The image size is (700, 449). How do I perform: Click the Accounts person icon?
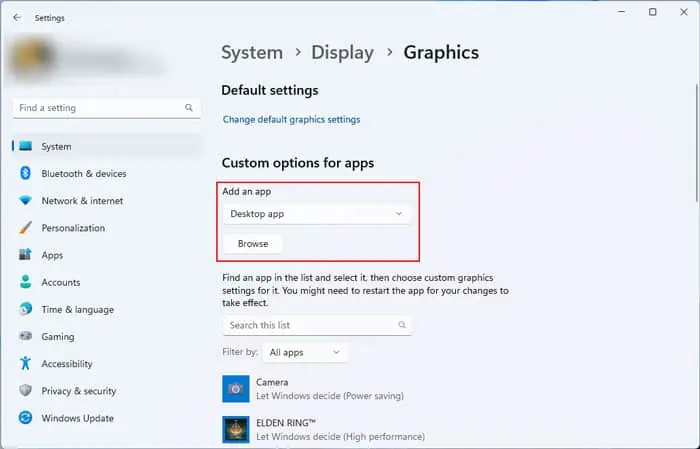tap(25, 282)
